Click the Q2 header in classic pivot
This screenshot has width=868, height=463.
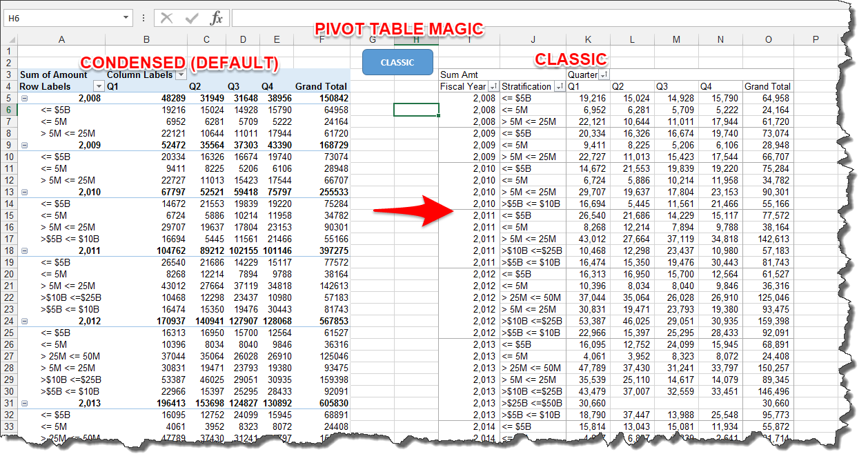click(619, 86)
